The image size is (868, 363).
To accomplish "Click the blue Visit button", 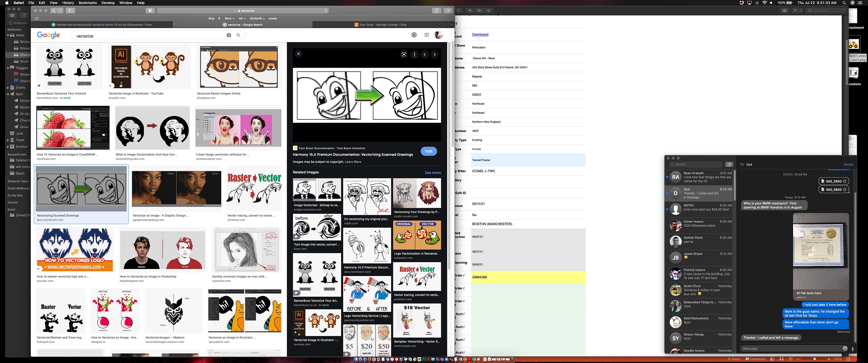I will pos(429,151).
